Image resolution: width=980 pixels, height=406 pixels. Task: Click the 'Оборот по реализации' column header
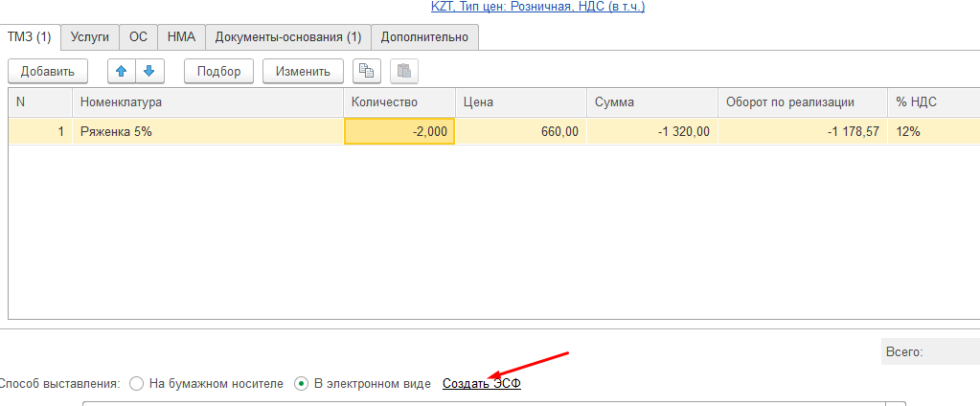(803, 102)
